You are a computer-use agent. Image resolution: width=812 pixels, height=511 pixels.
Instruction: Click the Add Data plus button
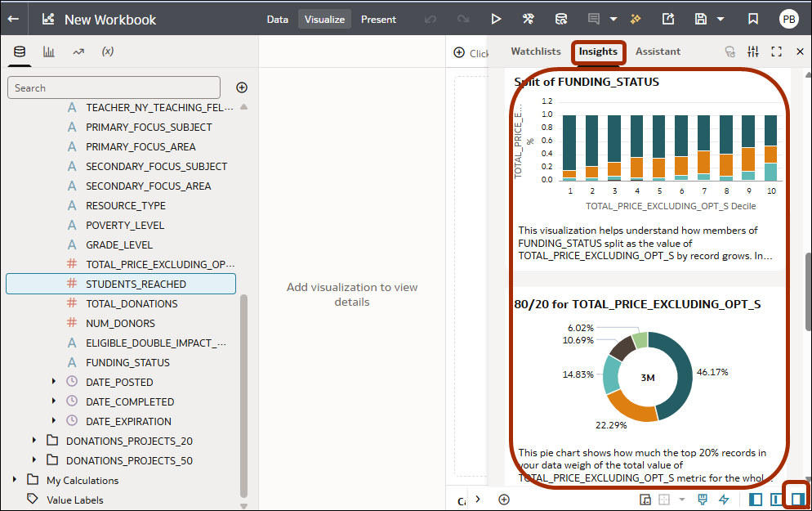241,87
